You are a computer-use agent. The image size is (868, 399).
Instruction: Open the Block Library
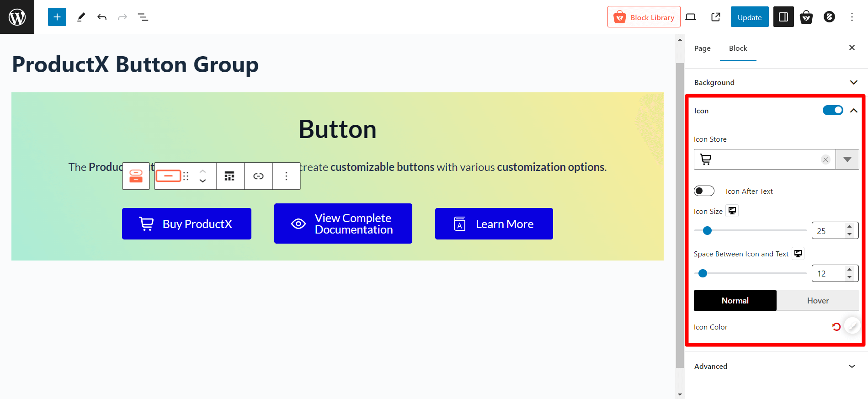pyautogui.click(x=644, y=17)
